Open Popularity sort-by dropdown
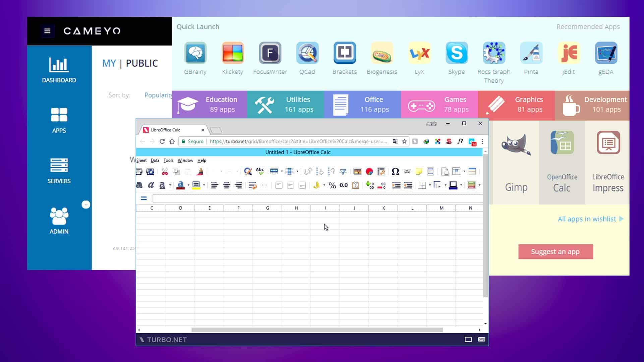644x362 pixels. 158,95
